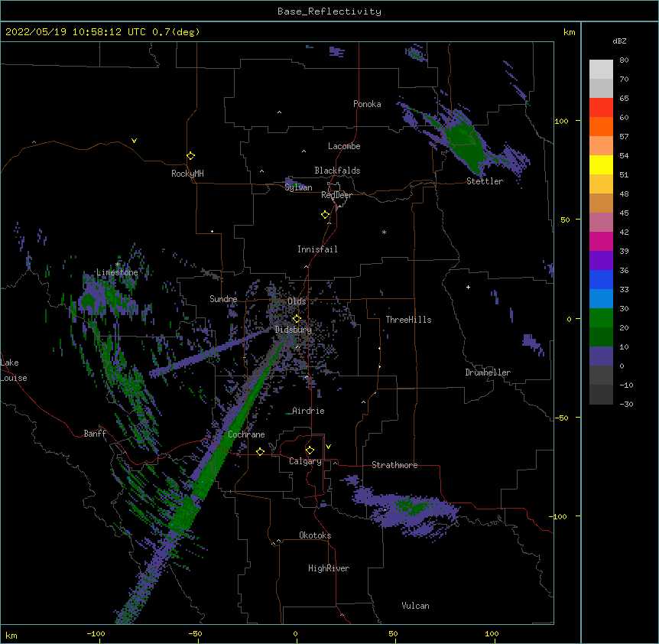Viewport: 659px width, 644px height.
Task: Click the 100 tick on right axis
Action: (561, 121)
